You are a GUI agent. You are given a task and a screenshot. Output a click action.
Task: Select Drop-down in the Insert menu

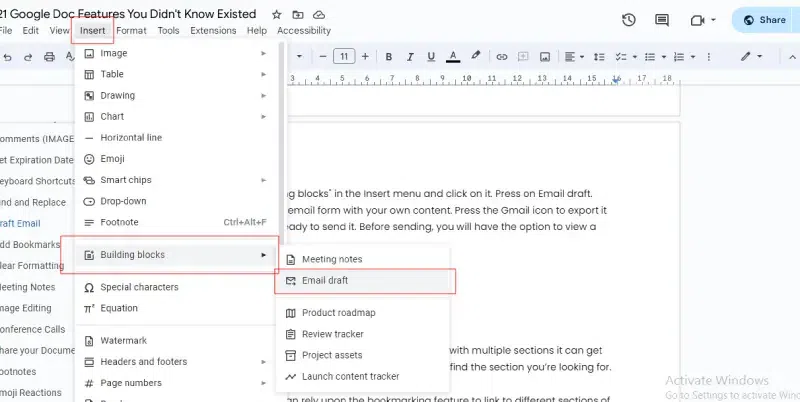177,201
